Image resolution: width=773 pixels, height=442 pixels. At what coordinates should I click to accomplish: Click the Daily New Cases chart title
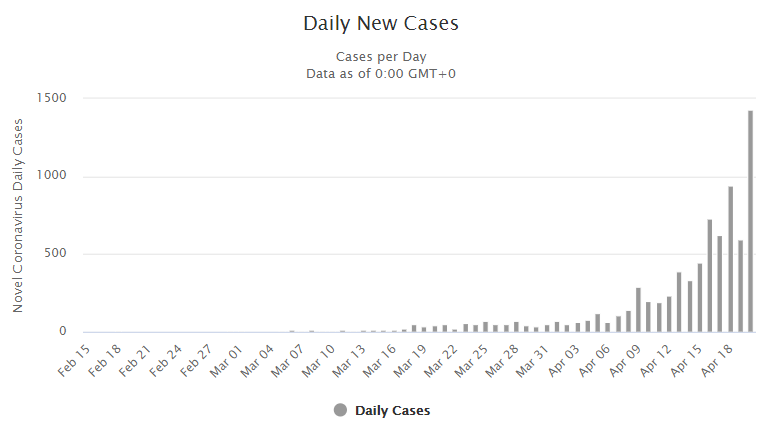386,22
